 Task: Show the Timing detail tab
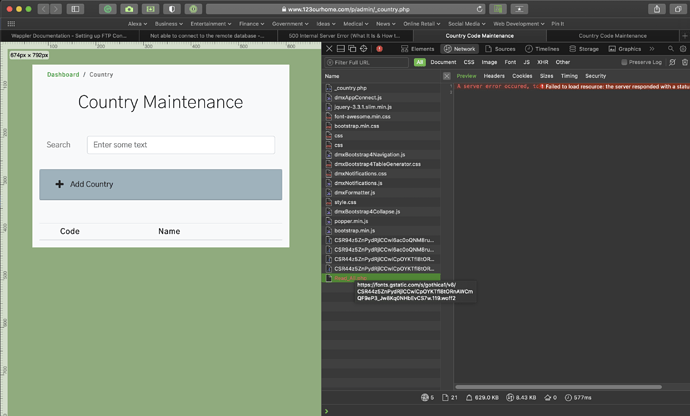(x=569, y=76)
